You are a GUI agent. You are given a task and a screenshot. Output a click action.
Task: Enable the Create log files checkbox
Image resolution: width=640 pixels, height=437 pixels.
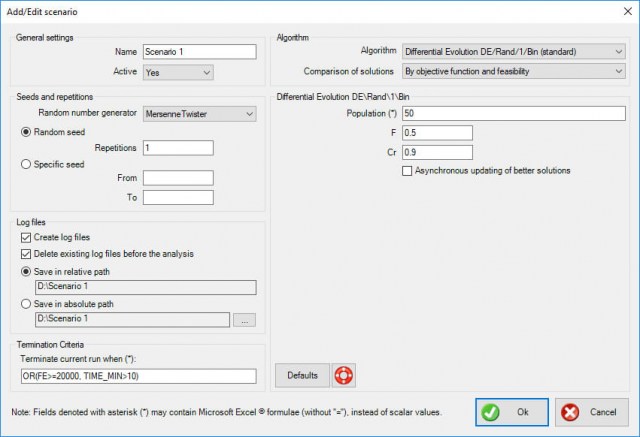(x=25, y=238)
